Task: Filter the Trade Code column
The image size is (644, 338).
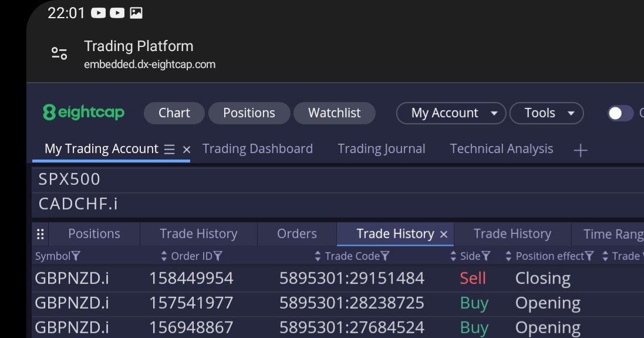Action: click(385, 256)
